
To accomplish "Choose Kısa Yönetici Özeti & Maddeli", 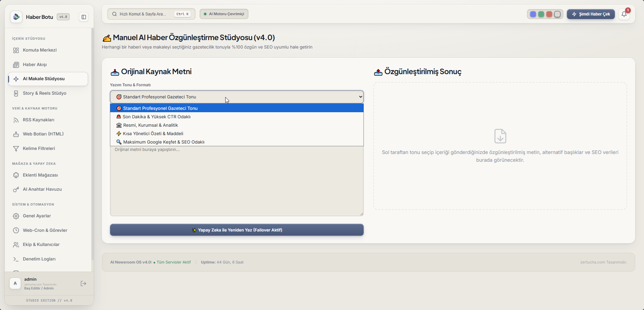I will (237, 133).
